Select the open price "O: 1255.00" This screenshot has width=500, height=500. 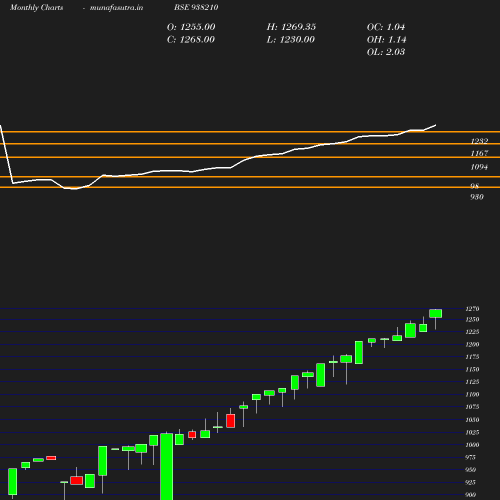pyautogui.click(x=191, y=27)
